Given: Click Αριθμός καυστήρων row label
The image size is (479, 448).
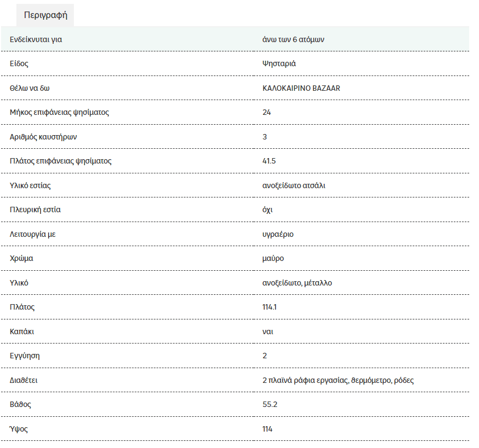Looking at the screenshot, I should point(43,137).
